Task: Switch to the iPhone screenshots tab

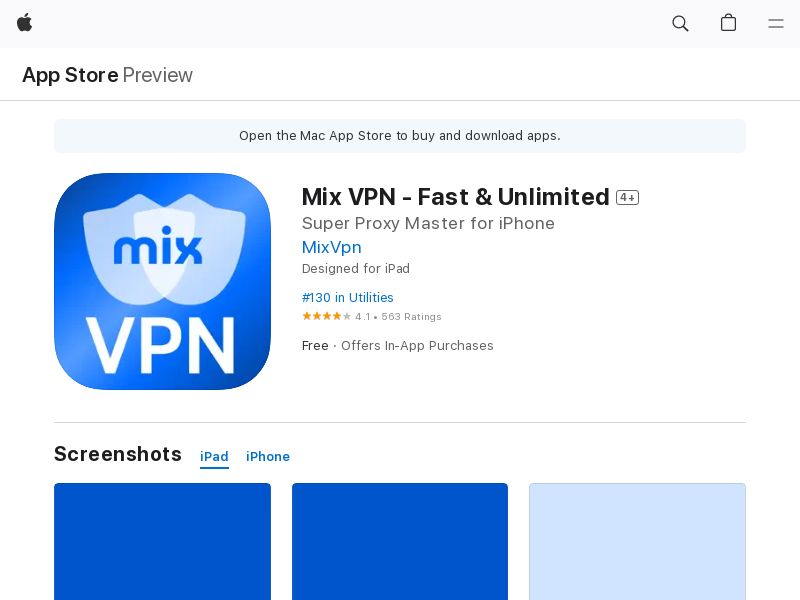Action: click(268, 456)
